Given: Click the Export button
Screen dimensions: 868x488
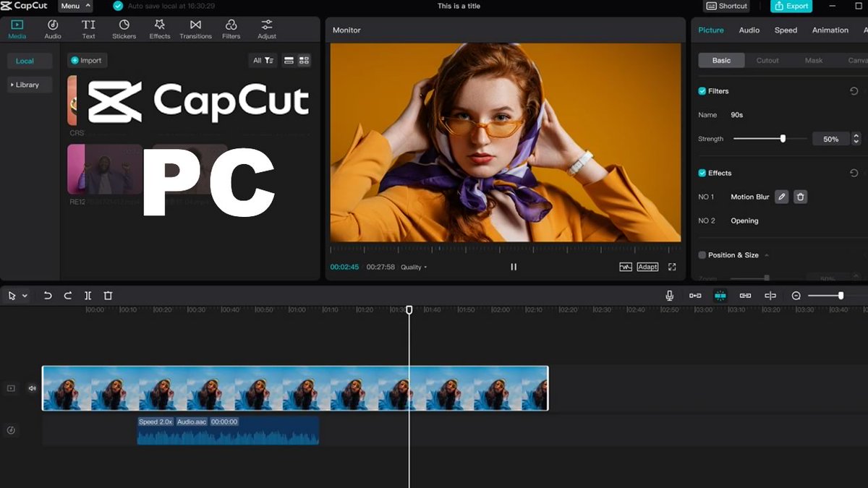Looking at the screenshot, I should click(x=791, y=6).
